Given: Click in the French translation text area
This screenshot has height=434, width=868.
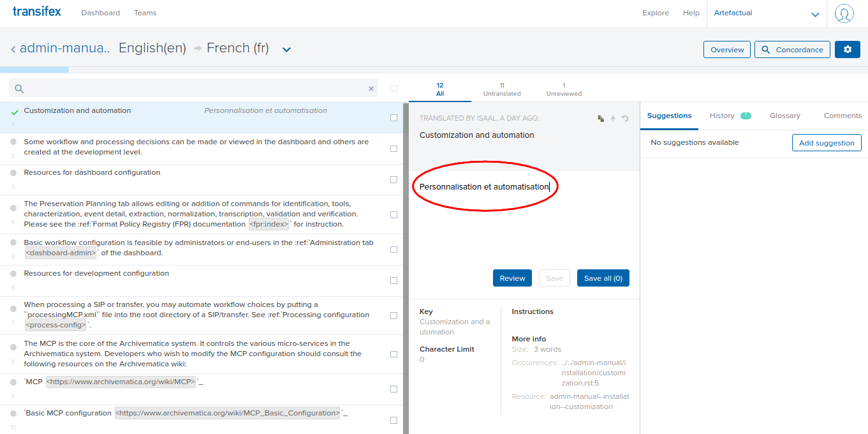Looking at the screenshot, I should click(x=523, y=223).
